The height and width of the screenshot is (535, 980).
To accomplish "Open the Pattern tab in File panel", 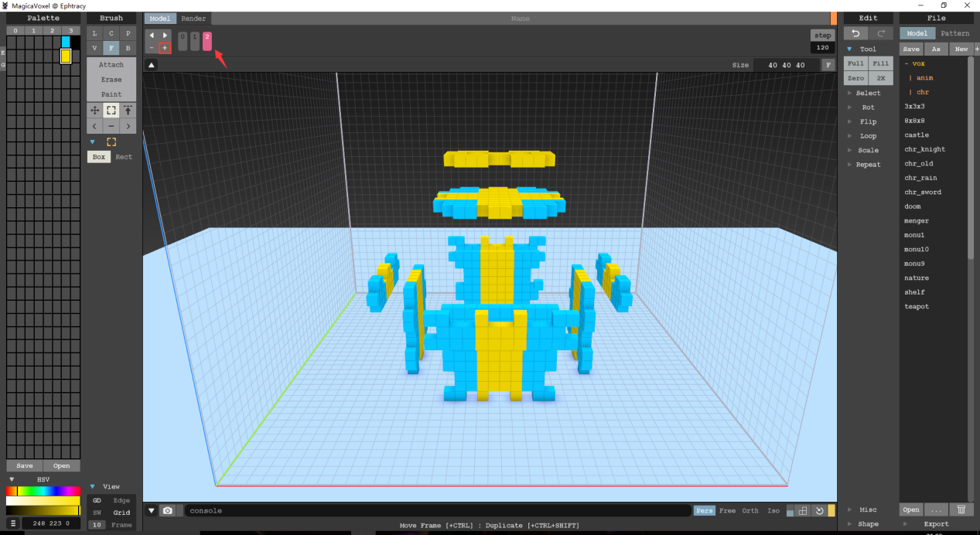I will pos(954,33).
